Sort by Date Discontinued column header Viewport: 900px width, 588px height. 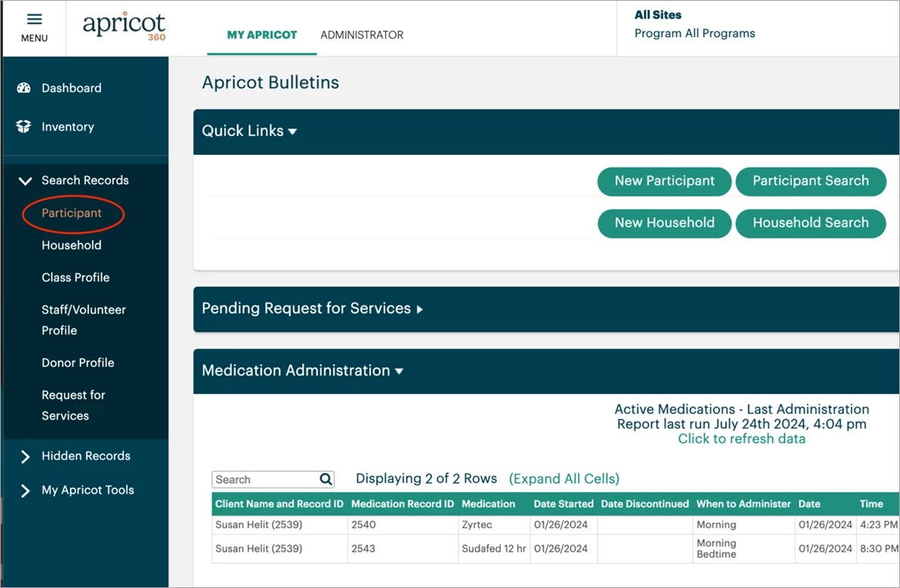645,503
